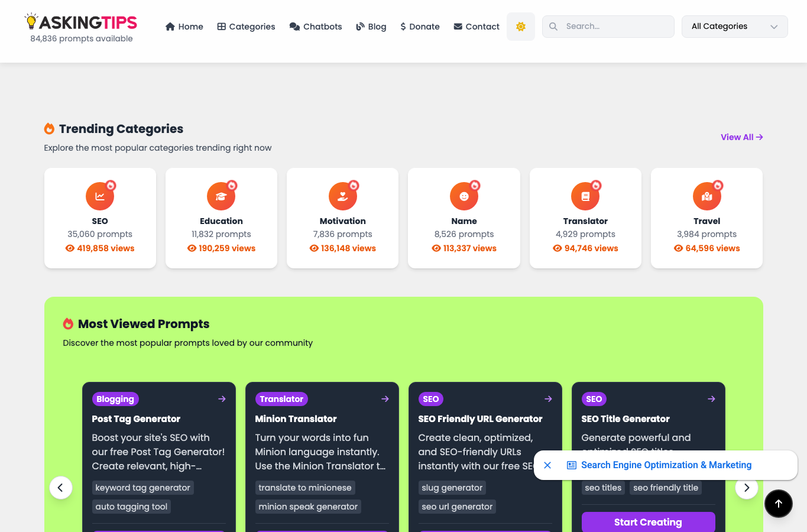Click the back-to-top arrow button
This screenshot has height=532, width=807.
tap(779, 504)
